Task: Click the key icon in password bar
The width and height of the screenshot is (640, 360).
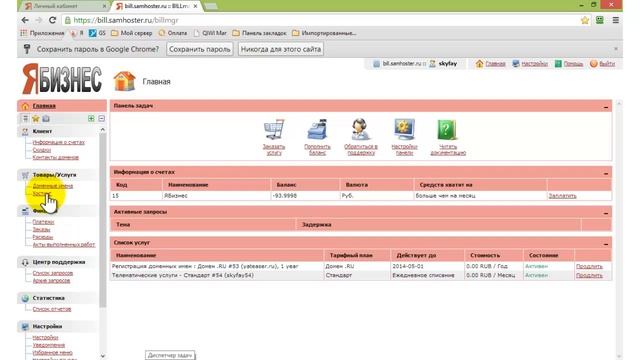Action: pyautogui.click(x=27, y=49)
